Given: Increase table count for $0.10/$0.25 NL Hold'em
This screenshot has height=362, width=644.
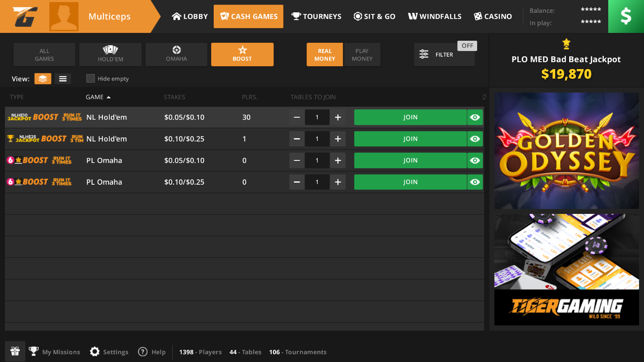Looking at the screenshot, I should click(338, 139).
